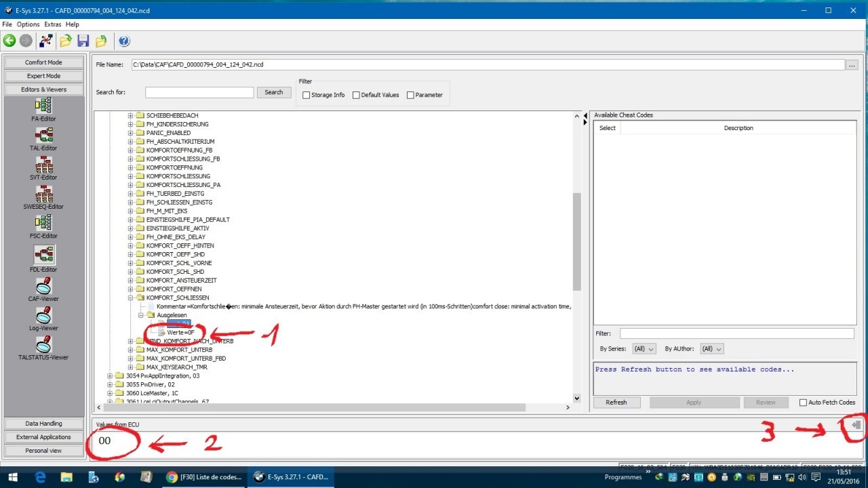Click the connection icon in the toolbar

46,41
